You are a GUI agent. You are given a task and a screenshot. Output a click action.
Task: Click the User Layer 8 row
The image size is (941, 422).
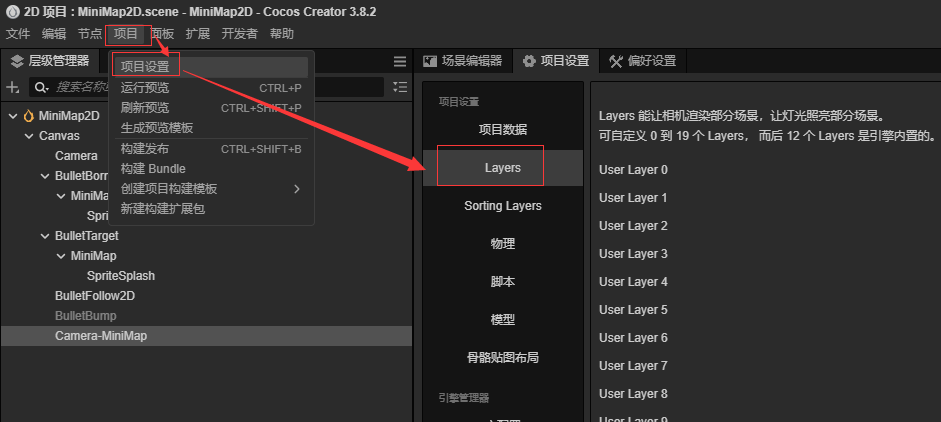click(633, 394)
